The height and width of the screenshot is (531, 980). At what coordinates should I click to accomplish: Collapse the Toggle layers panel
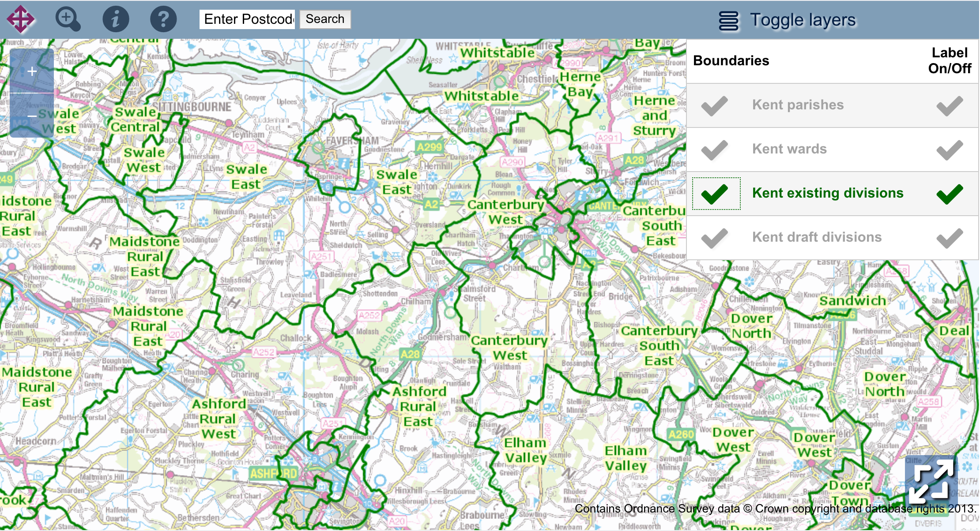pos(803,20)
